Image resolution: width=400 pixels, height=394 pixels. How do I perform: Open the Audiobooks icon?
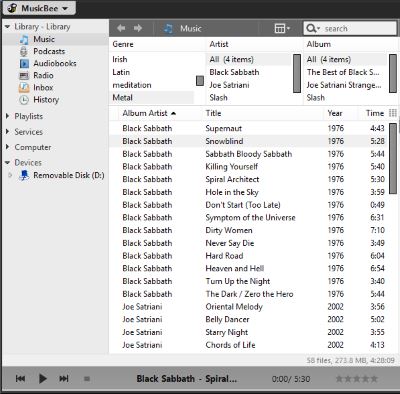pyautogui.click(x=24, y=63)
